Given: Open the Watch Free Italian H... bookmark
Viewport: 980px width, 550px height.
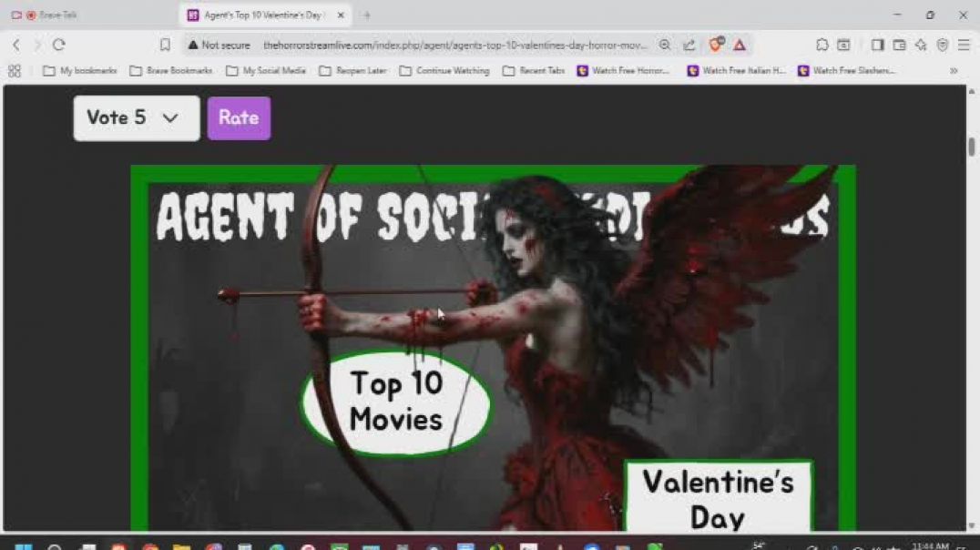Looking at the screenshot, I should (x=737, y=71).
